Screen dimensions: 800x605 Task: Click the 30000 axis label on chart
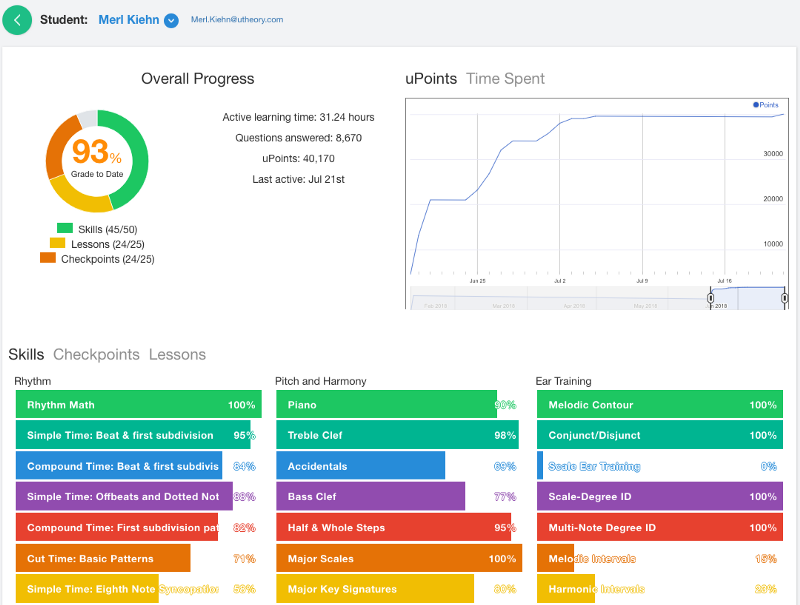pyautogui.click(x=773, y=153)
